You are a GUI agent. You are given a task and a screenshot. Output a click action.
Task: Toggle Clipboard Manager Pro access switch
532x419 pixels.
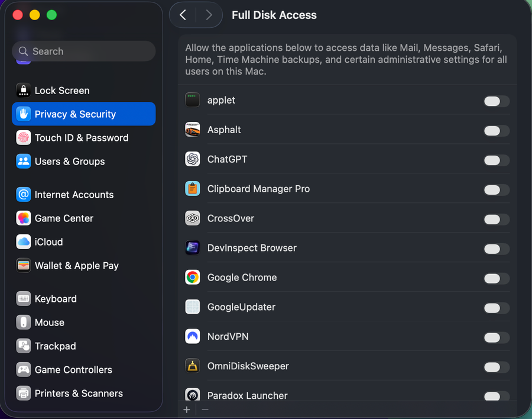pos(497,190)
